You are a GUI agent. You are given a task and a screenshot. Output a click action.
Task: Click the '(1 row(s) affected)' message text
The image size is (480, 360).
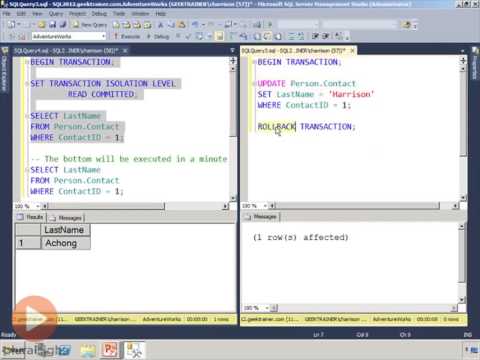(301, 237)
